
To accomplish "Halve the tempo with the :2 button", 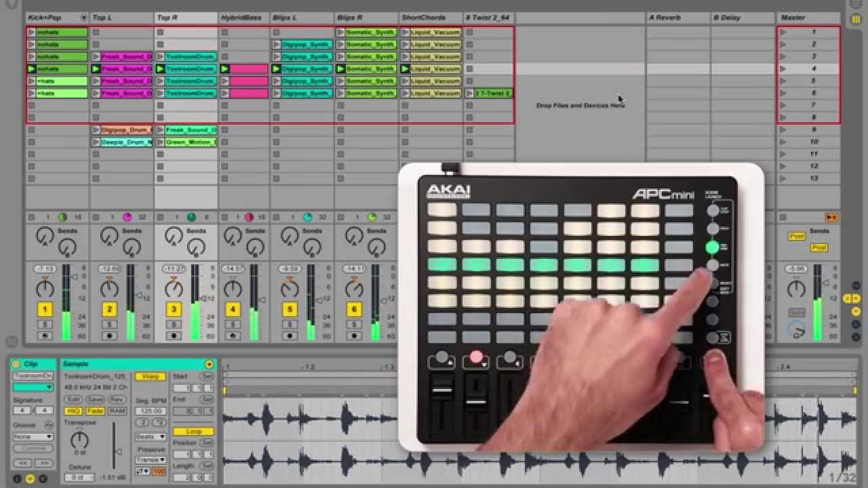I will click(142, 422).
